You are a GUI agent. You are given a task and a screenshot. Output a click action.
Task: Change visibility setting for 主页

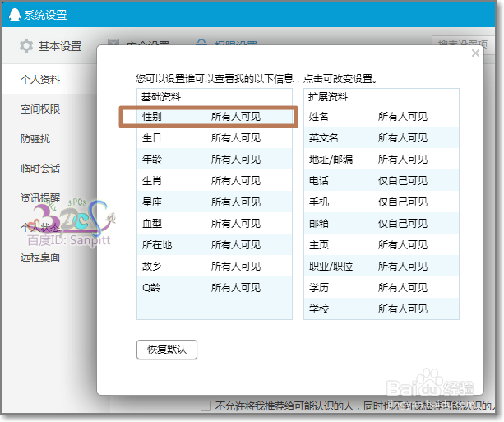[403, 245]
